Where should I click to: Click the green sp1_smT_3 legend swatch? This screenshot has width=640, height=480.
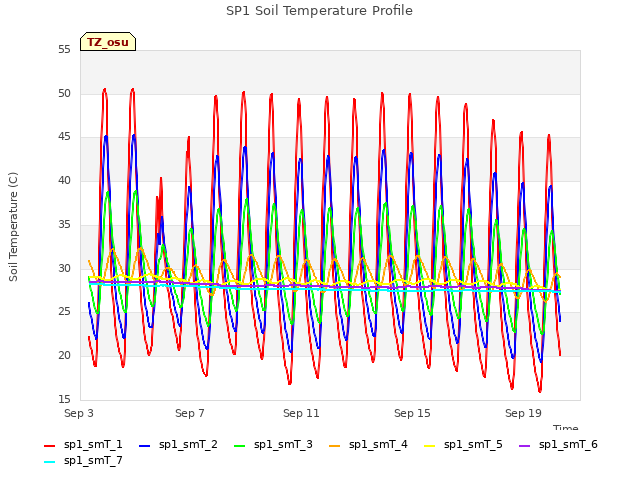[x=240, y=446]
